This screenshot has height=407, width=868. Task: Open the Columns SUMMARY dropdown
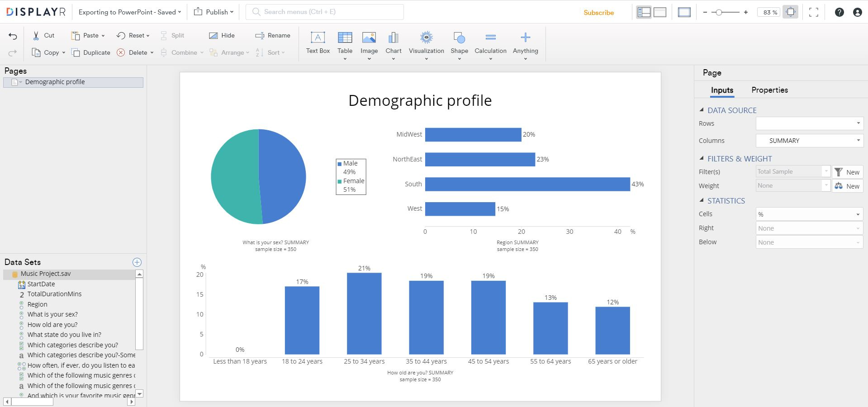(809, 141)
